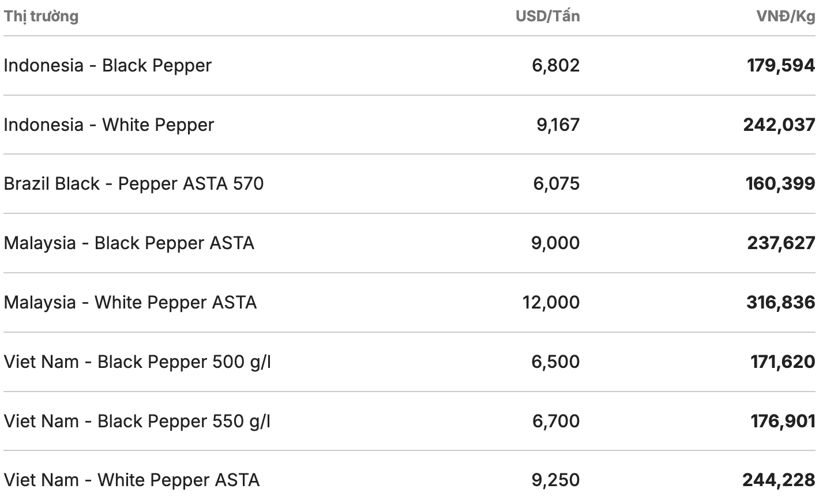Click the "Viet Nam - Black Pepper 550 g/l" entry
This screenshot has height=504, width=819.
(137, 421)
